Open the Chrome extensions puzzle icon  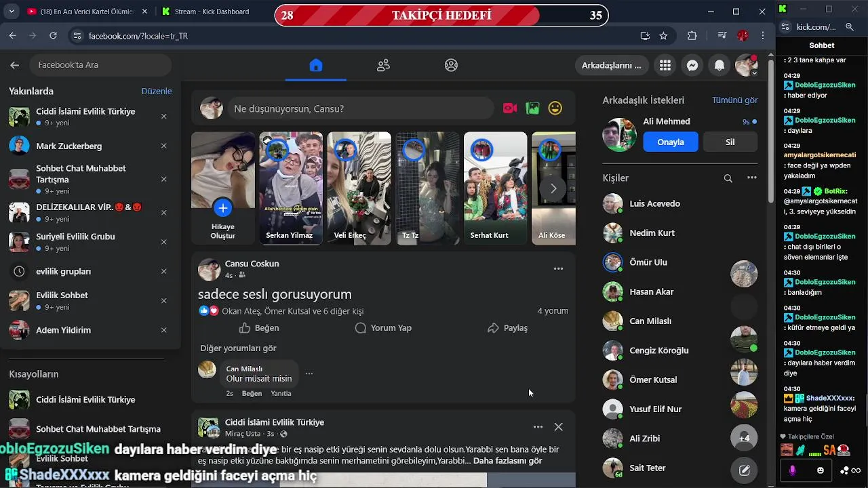692,36
